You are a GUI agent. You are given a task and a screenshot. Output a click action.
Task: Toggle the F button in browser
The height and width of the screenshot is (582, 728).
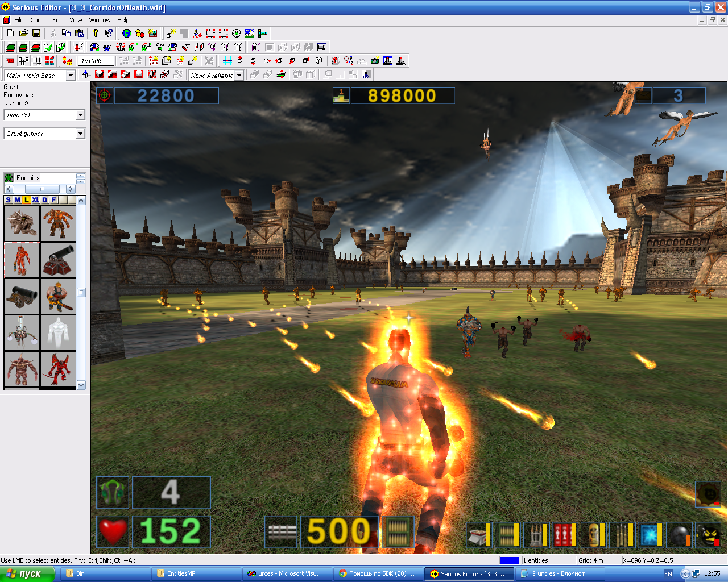[54, 200]
